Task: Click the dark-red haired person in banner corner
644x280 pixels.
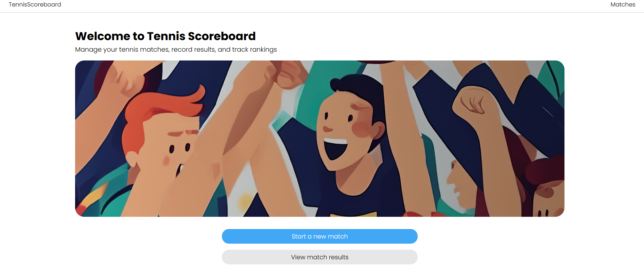Action: [x=545, y=187]
